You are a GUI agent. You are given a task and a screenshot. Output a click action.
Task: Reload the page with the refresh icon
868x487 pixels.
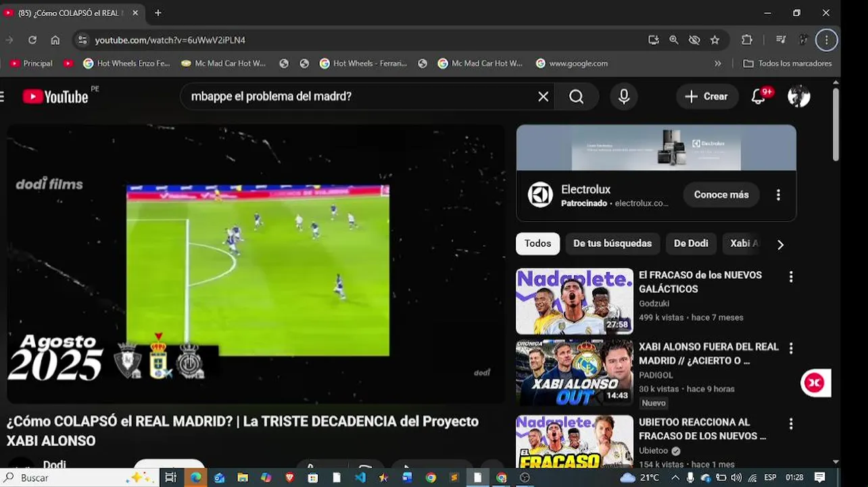click(x=32, y=40)
